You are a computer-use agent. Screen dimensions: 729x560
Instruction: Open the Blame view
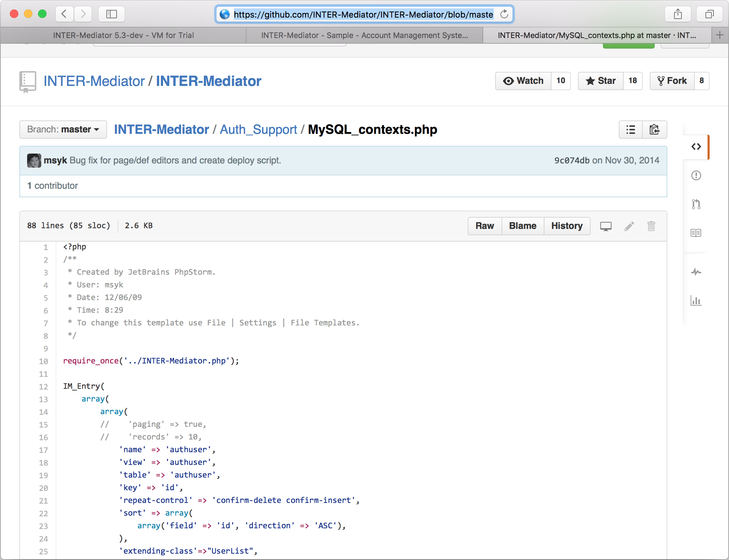(523, 226)
